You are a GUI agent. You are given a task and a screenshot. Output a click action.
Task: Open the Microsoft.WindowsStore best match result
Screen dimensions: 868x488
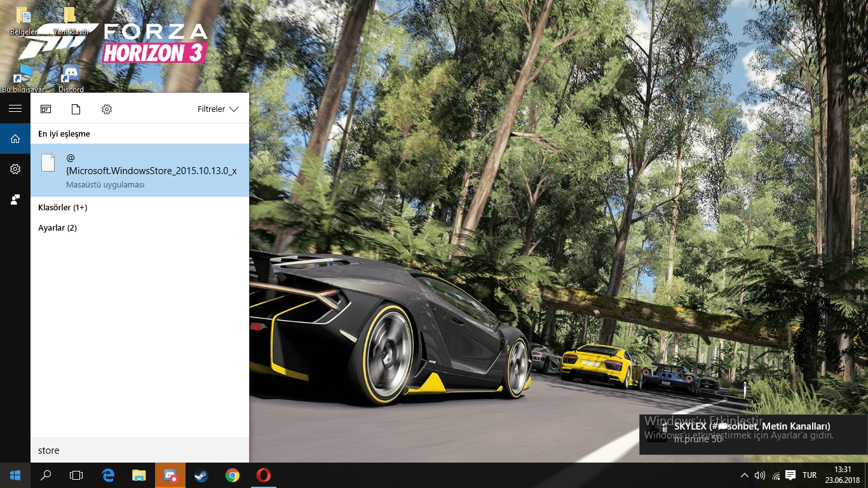[x=140, y=170]
